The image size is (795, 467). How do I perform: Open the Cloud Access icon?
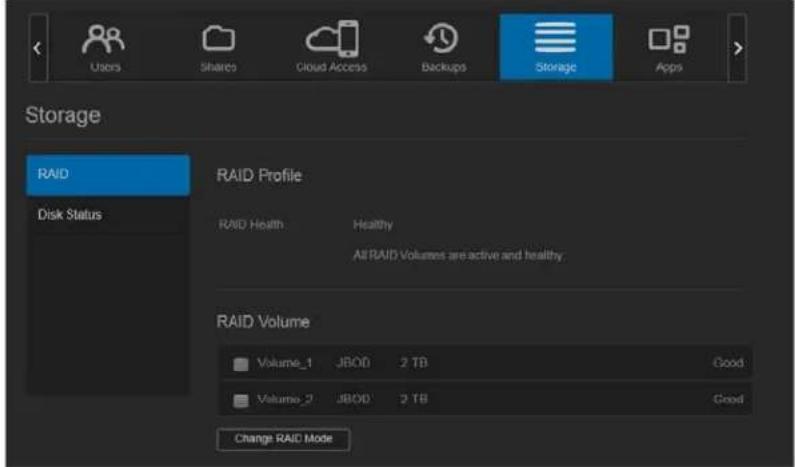(x=332, y=39)
